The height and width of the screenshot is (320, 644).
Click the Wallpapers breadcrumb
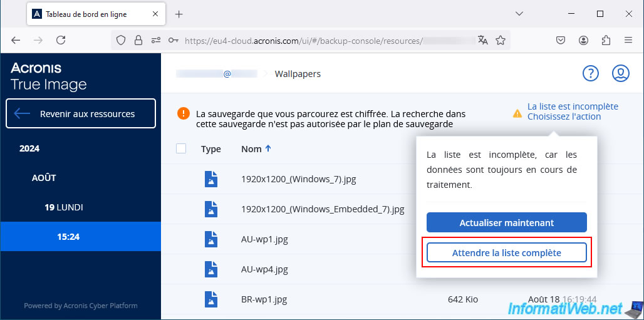pos(298,74)
